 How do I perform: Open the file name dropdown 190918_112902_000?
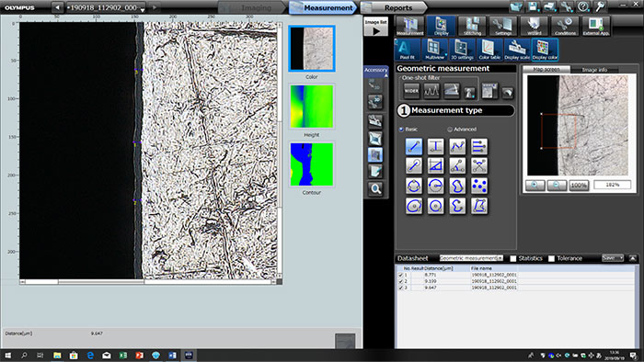point(106,7)
